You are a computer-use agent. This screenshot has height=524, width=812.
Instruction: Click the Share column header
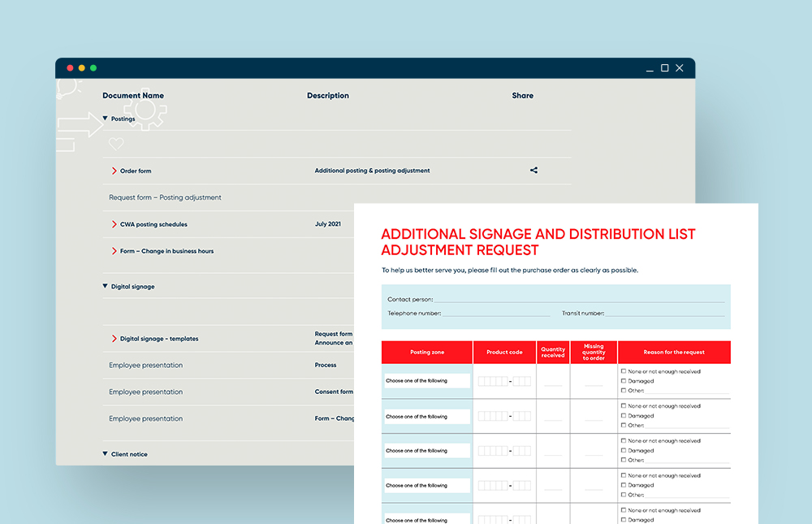(522, 95)
